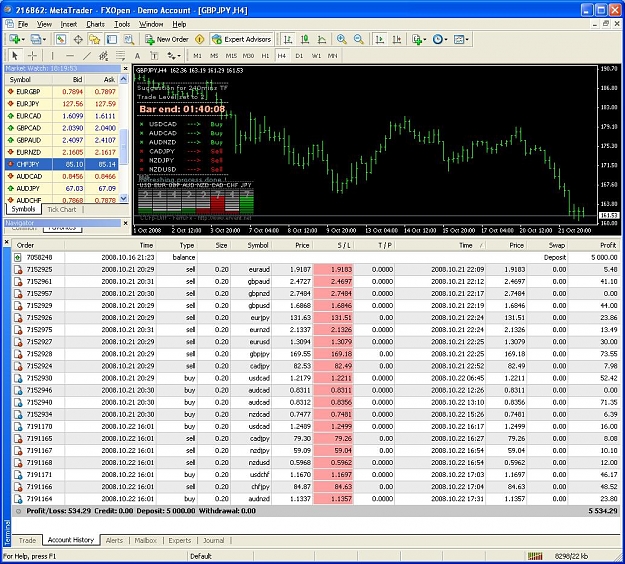Toggle the Navigator folder-star toolbar icon

94,39
